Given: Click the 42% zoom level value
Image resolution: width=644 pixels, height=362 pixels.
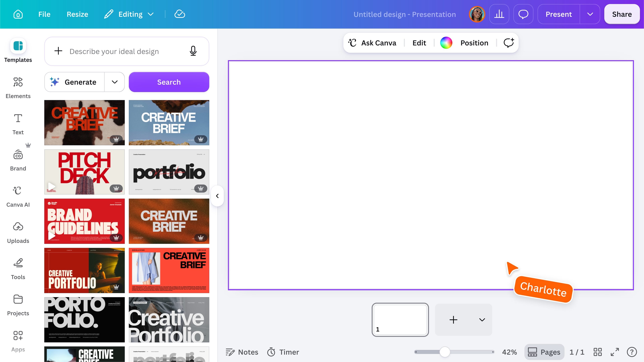Looking at the screenshot, I should (509, 352).
